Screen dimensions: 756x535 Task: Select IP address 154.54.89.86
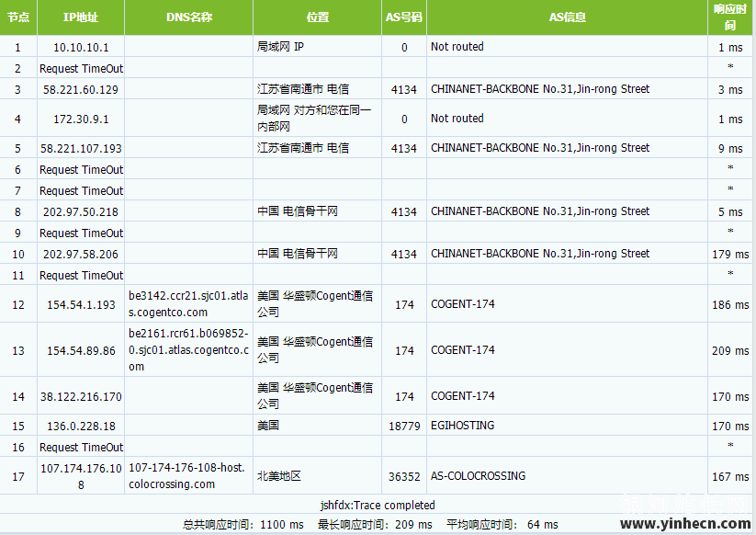click(81, 351)
